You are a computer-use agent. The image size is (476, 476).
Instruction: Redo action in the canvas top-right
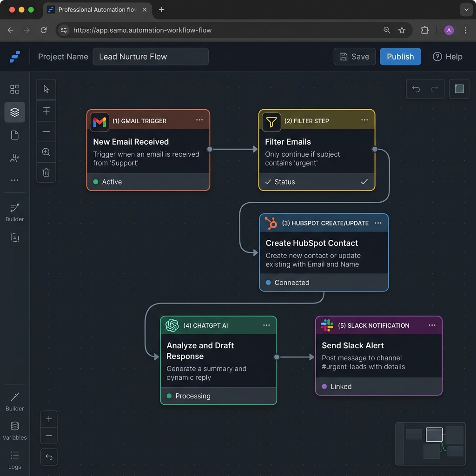435,89
